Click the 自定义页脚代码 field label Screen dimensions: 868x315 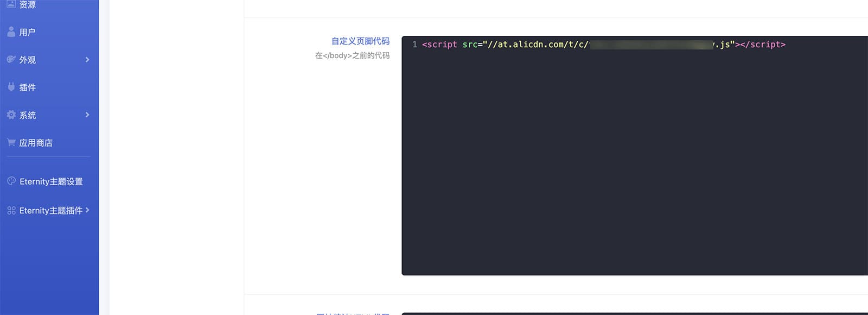click(x=360, y=41)
